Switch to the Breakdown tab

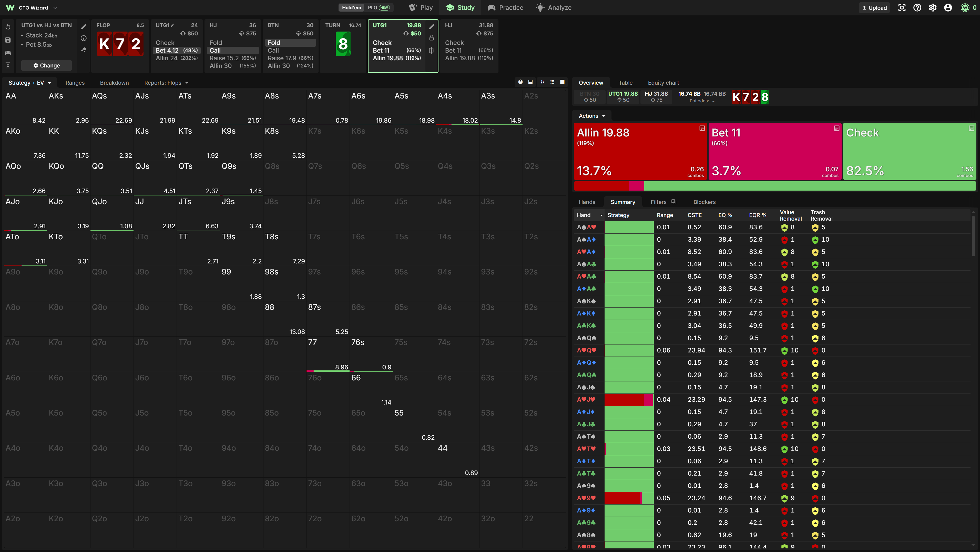point(114,83)
